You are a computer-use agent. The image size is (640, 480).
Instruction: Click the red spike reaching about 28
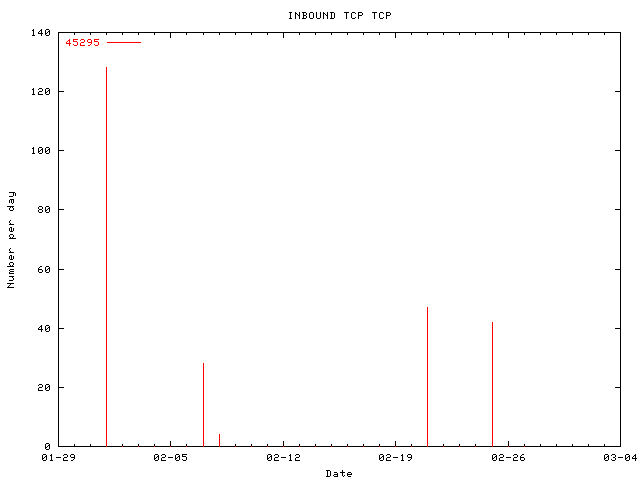tap(203, 404)
